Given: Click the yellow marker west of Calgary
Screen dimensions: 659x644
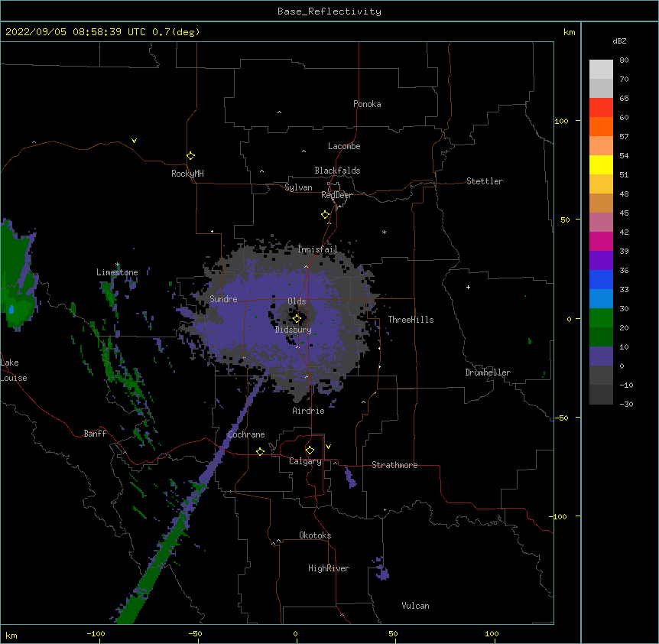Looking at the screenshot, I should [260, 451].
